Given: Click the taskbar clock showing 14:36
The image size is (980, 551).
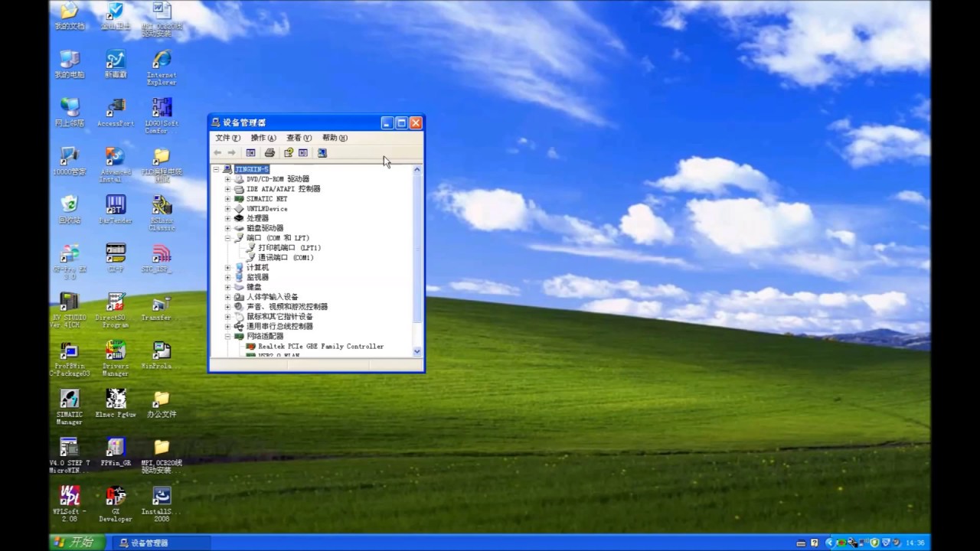Looking at the screenshot, I should pos(915,543).
